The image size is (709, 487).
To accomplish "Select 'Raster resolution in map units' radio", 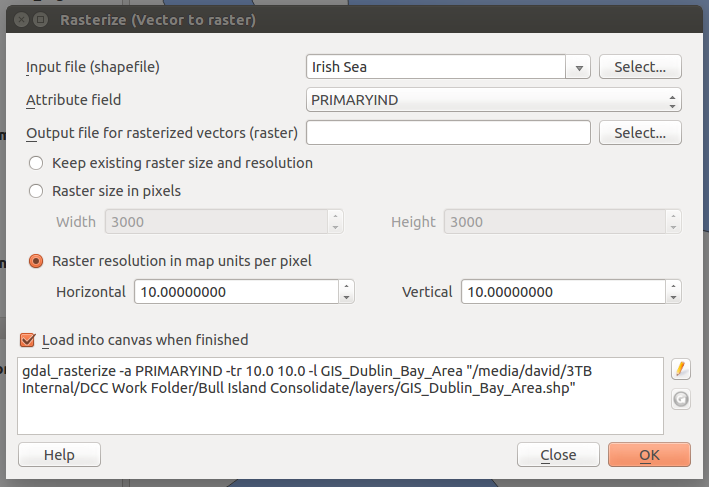I will click(37, 261).
